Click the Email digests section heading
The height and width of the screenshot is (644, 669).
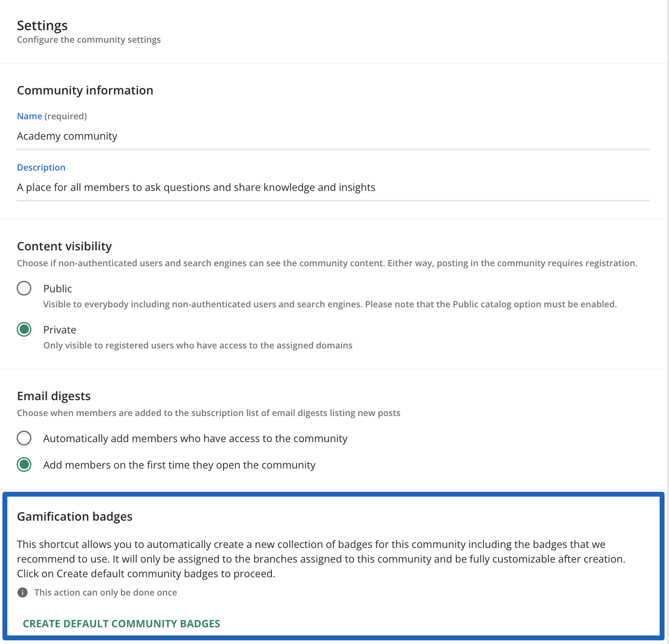[x=54, y=396]
